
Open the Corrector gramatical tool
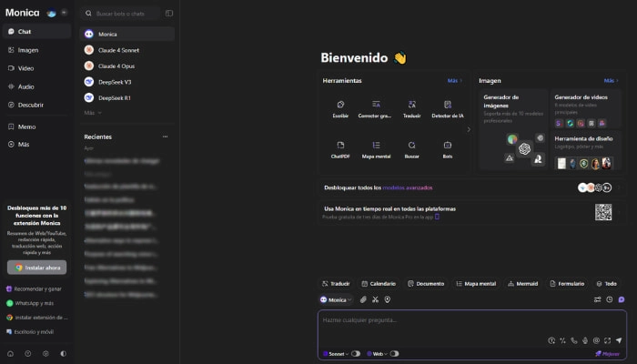tap(376, 109)
